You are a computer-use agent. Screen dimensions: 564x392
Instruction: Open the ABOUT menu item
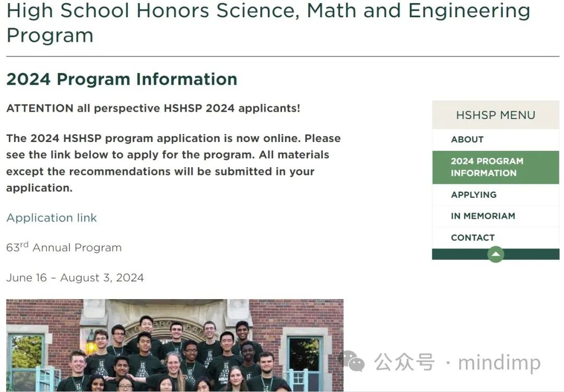tap(467, 139)
